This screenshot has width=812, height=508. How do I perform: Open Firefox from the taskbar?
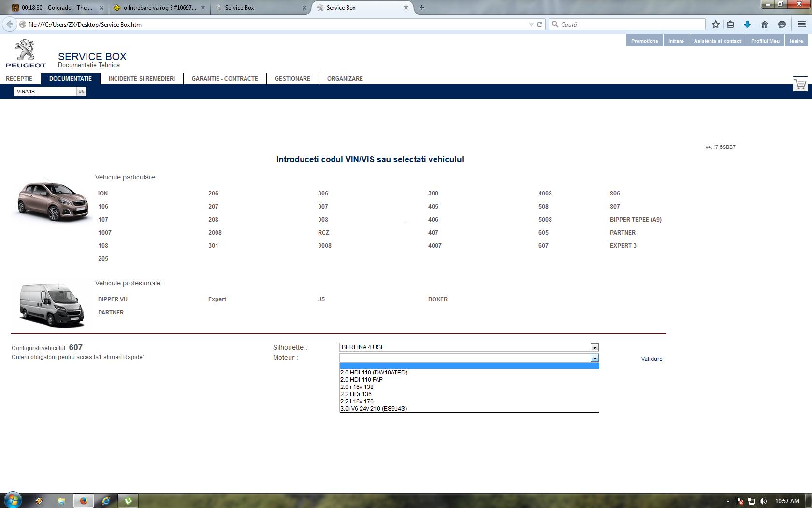tap(83, 501)
